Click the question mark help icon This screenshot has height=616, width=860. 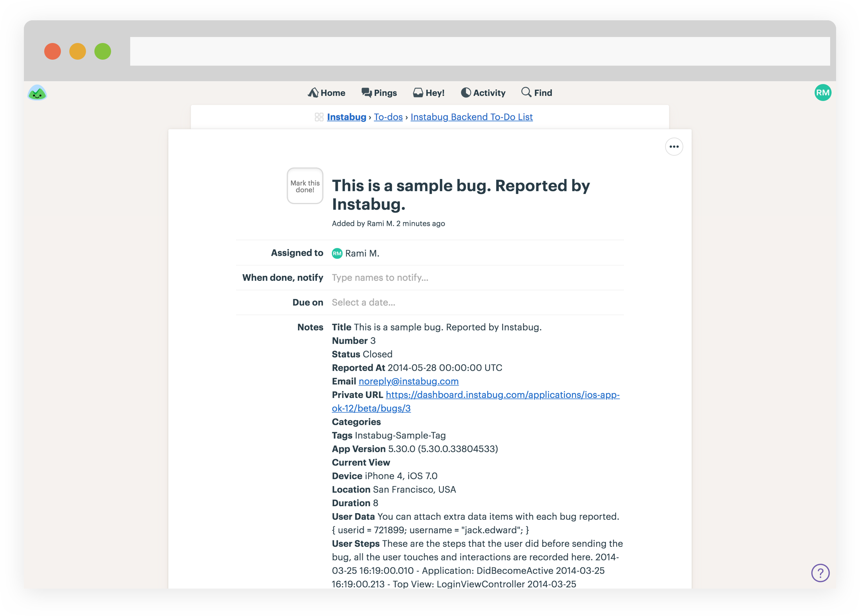820,573
